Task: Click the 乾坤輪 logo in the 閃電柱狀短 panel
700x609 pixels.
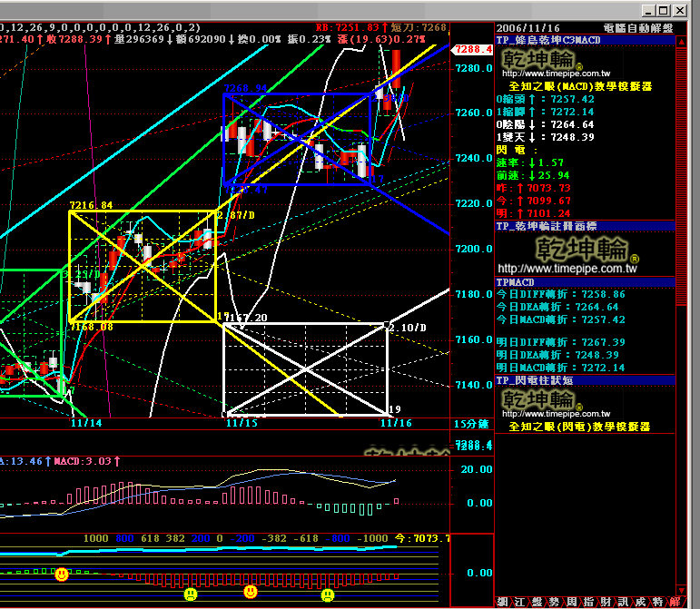Action: [x=538, y=400]
